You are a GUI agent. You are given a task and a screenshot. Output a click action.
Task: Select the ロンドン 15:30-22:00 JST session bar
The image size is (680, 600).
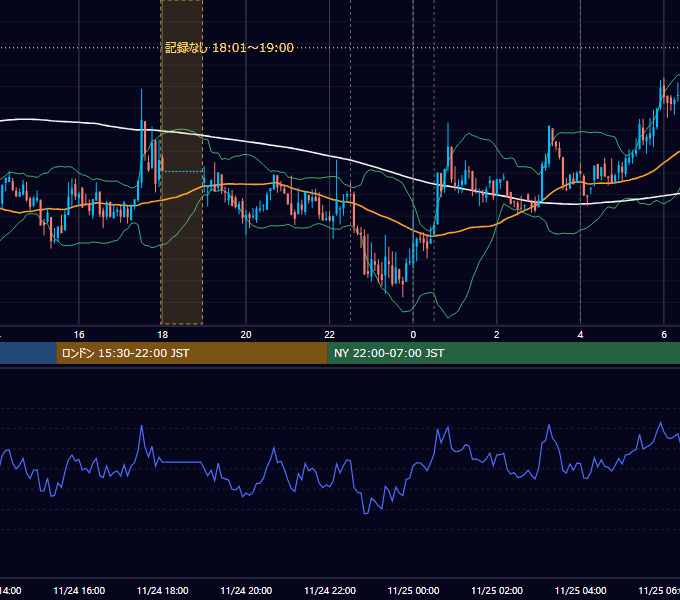coord(192,353)
